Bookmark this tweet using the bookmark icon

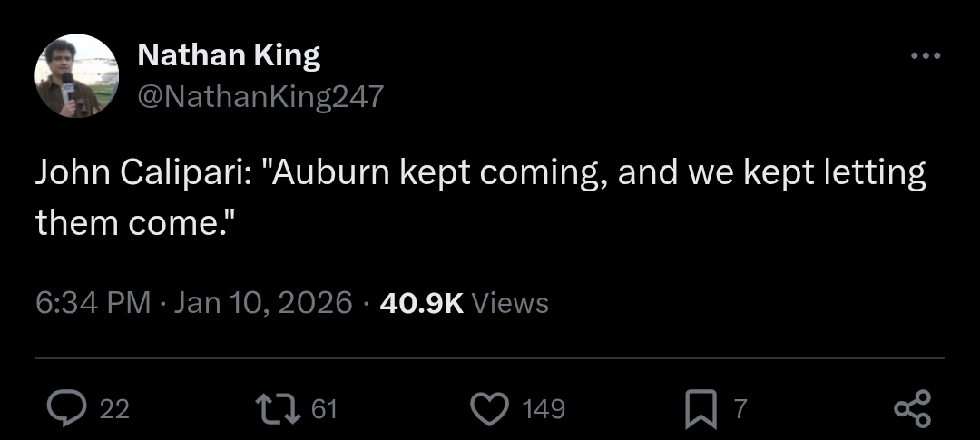700,409
